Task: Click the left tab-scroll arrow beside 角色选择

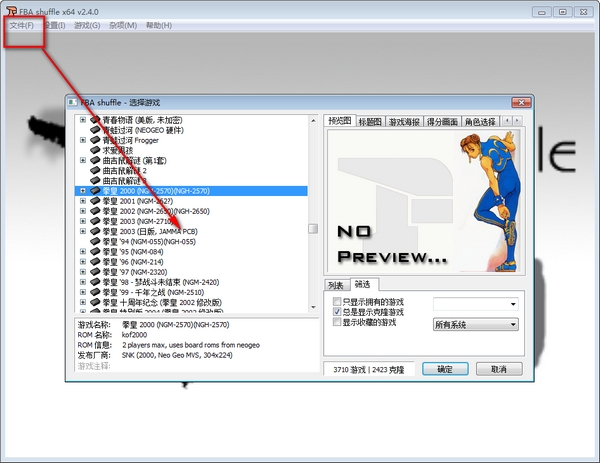Action: (x=507, y=121)
